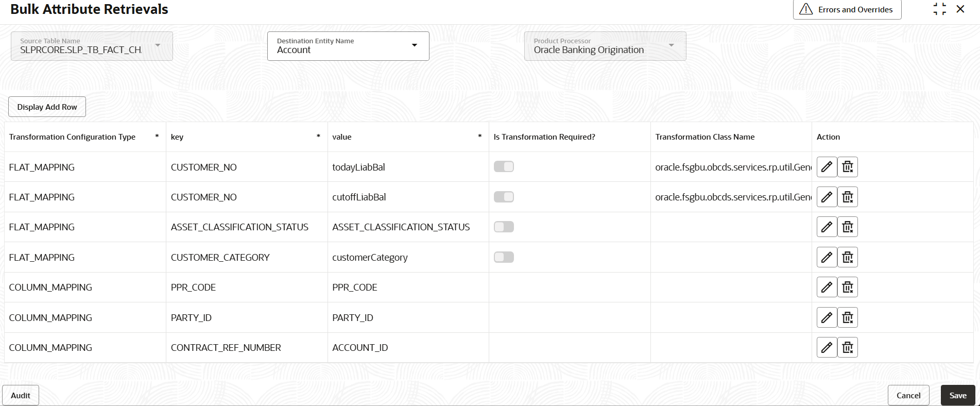Delete the customerCategory row
Screen dimensions: 980x406
pos(848,257)
